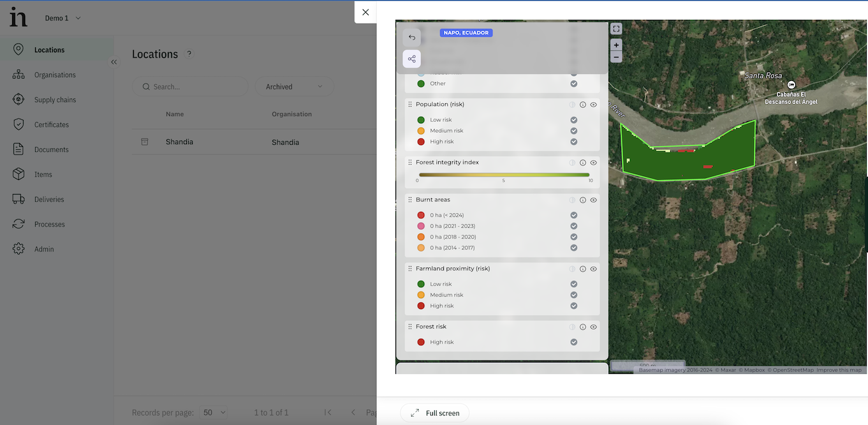
Task: Grab Burnt areas drag handle
Action: [410, 200]
